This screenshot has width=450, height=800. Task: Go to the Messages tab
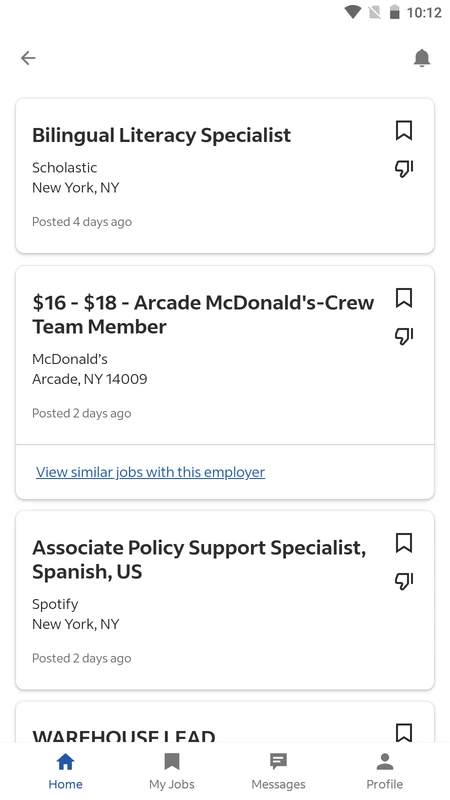click(278, 771)
